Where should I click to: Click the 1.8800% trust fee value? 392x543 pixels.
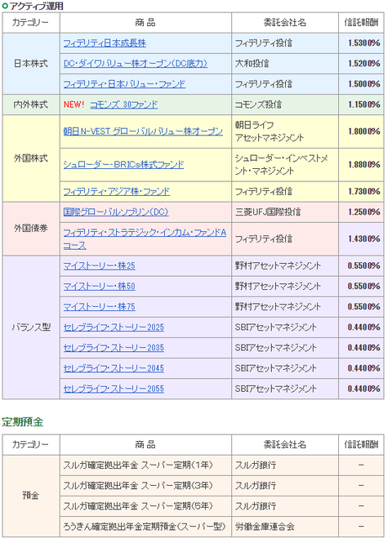click(364, 165)
